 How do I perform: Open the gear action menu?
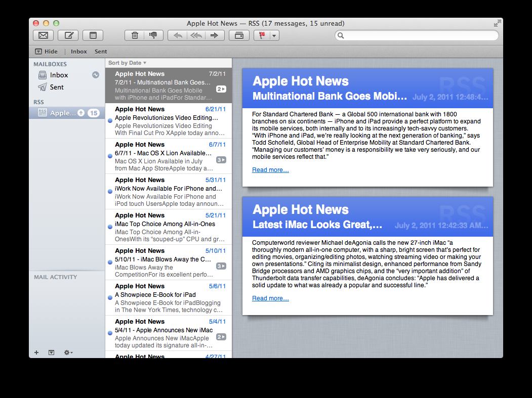point(68,352)
